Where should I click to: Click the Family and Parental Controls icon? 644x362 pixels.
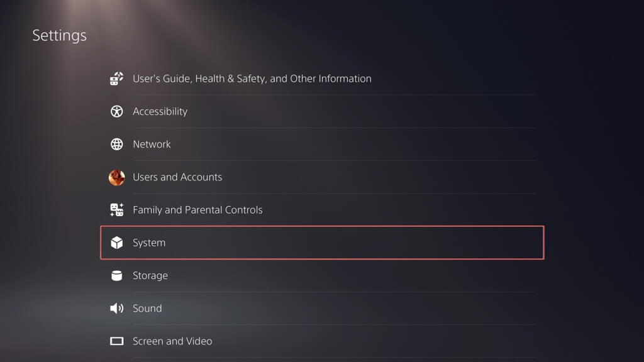pos(116,210)
